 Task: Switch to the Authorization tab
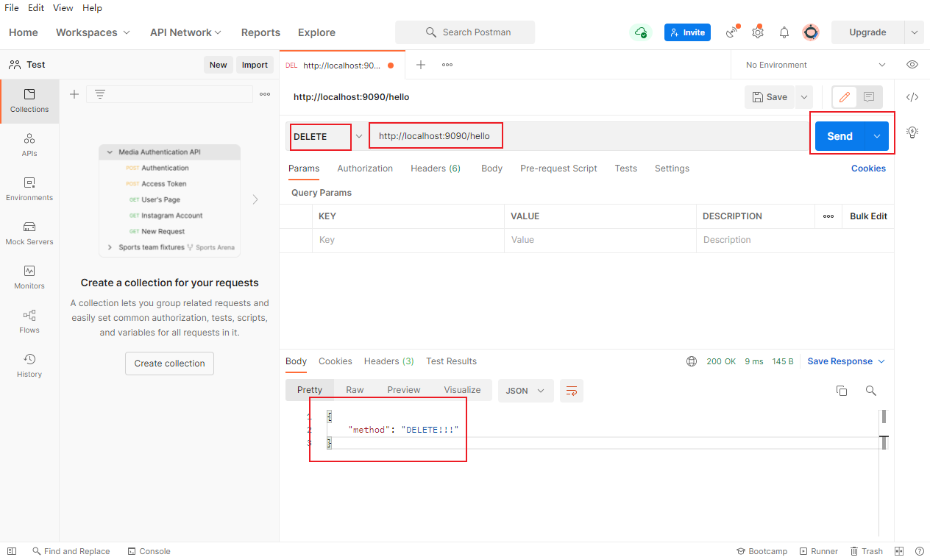point(365,169)
